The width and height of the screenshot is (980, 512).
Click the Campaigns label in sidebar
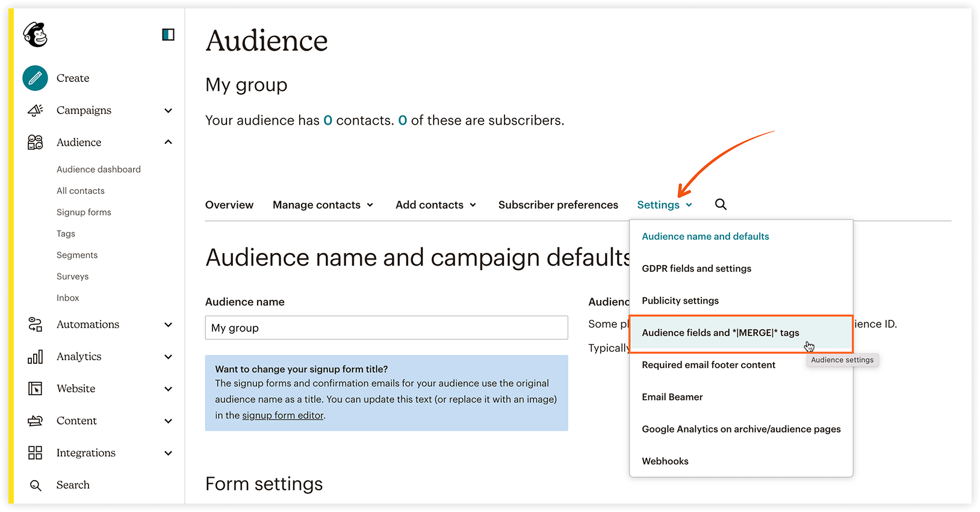[84, 110]
